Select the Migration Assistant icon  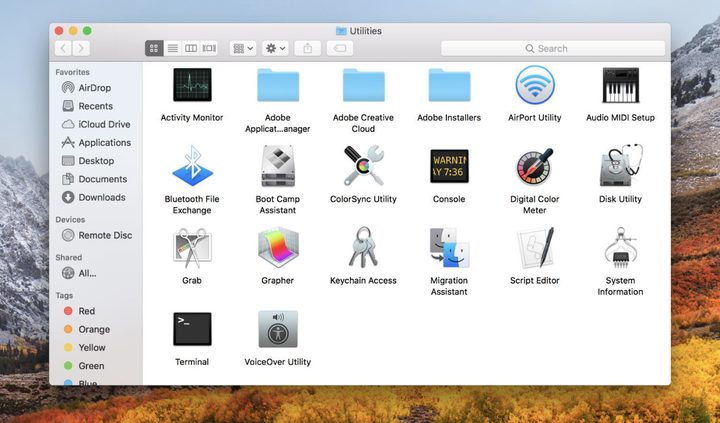(x=449, y=248)
